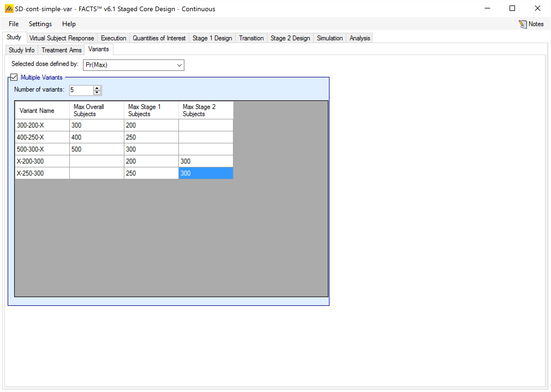This screenshot has height=392, width=551.
Task: Increase number of variants with up arrow
Action: tap(97, 88)
